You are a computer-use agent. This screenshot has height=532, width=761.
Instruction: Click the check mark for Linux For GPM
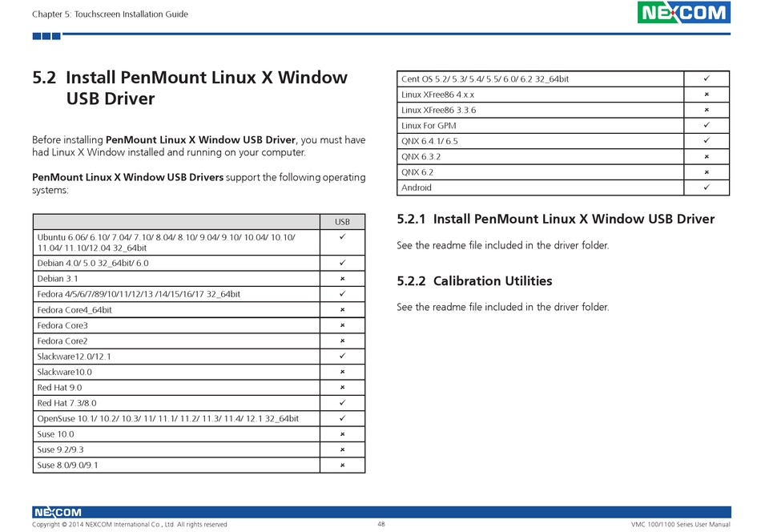pyautogui.click(x=707, y=125)
